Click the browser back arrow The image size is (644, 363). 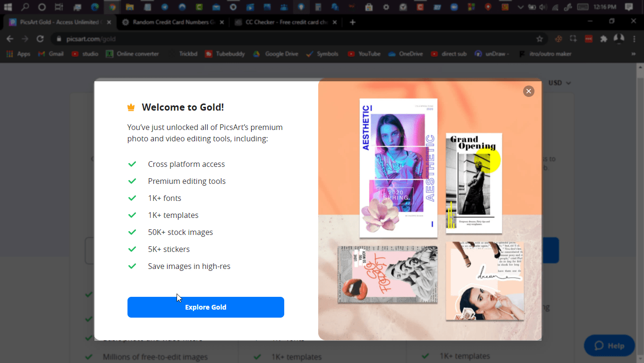pos(9,39)
